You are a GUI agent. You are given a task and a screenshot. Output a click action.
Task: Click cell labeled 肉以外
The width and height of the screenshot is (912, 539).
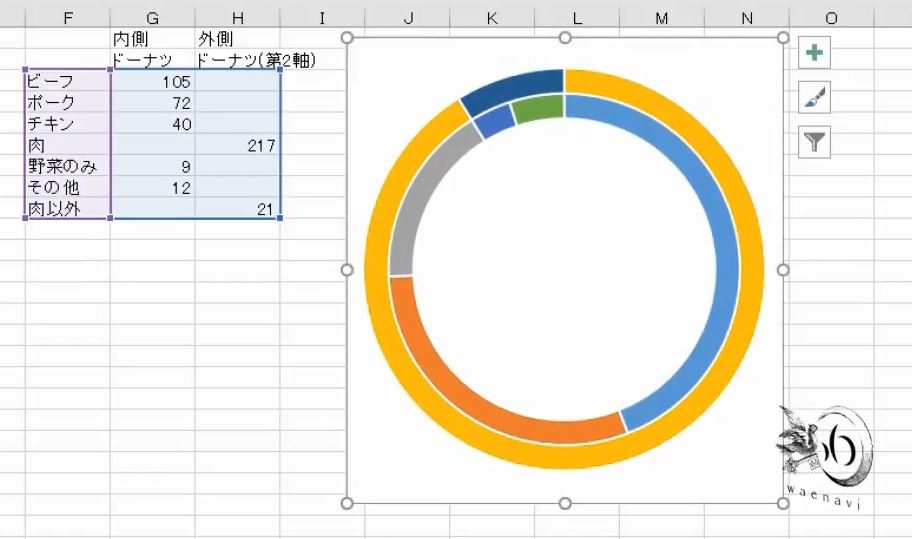67,209
